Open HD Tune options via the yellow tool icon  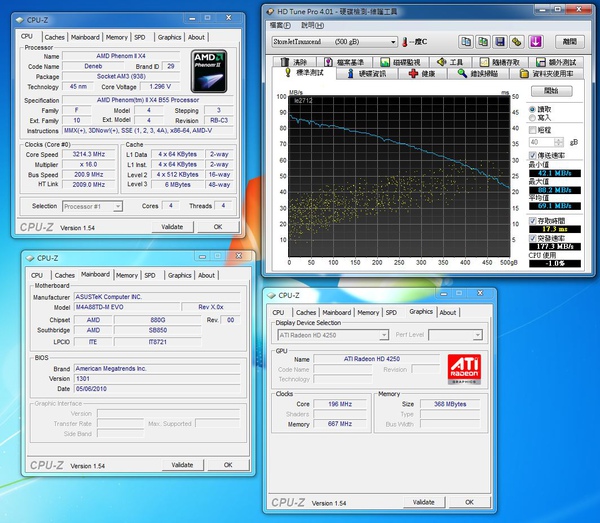[x=517, y=41]
